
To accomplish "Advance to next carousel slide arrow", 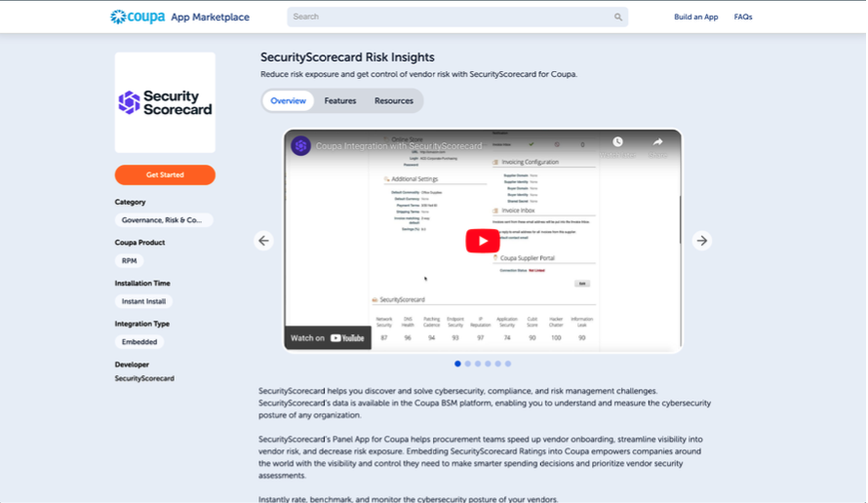I will pos(701,241).
